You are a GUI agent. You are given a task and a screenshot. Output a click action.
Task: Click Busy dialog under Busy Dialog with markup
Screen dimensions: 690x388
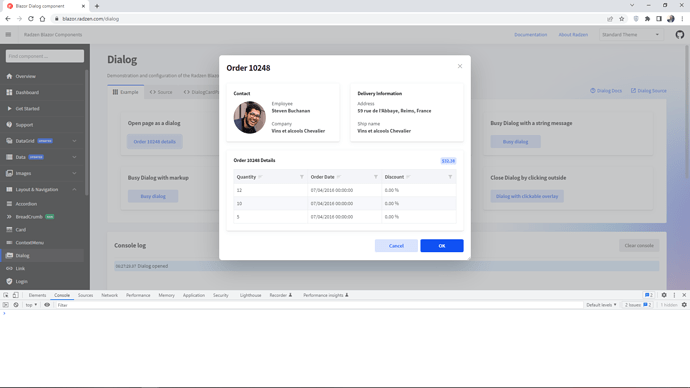pyautogui.click(x=153, y=196)
